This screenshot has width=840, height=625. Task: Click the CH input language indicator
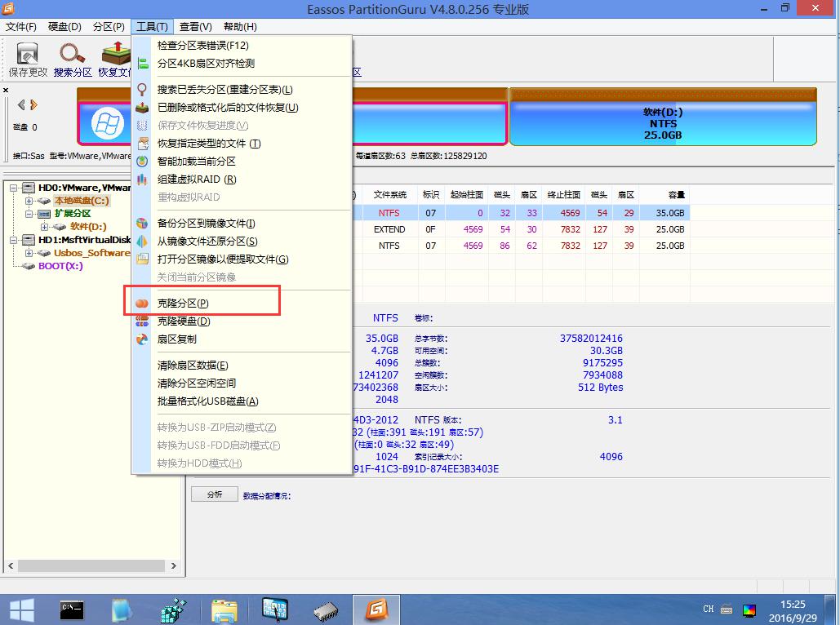coord(707,609)
